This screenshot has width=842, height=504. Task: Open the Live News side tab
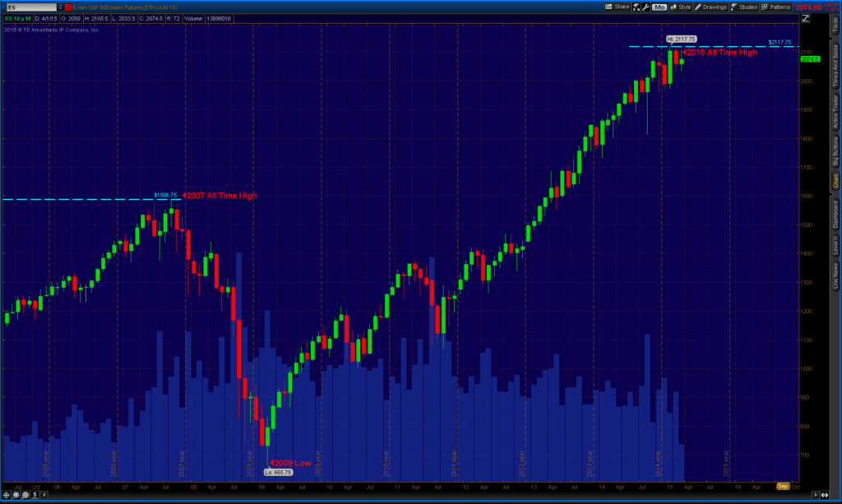835,276
